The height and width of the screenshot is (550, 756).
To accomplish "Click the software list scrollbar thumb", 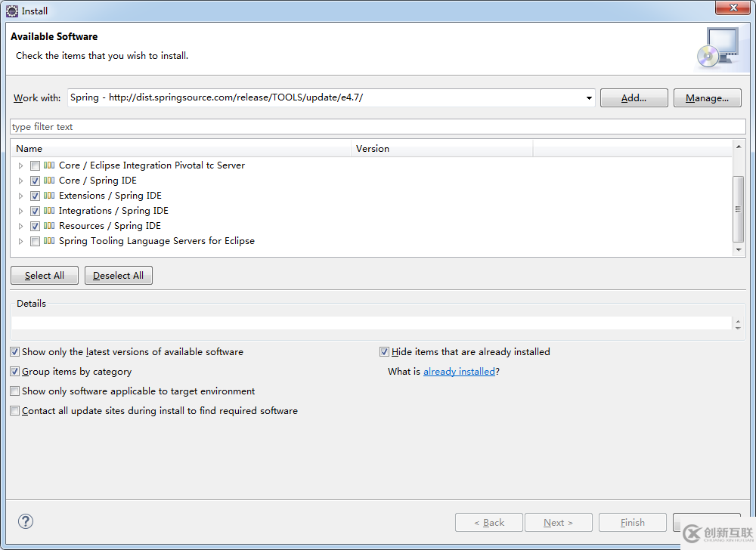I will (738, 209).
